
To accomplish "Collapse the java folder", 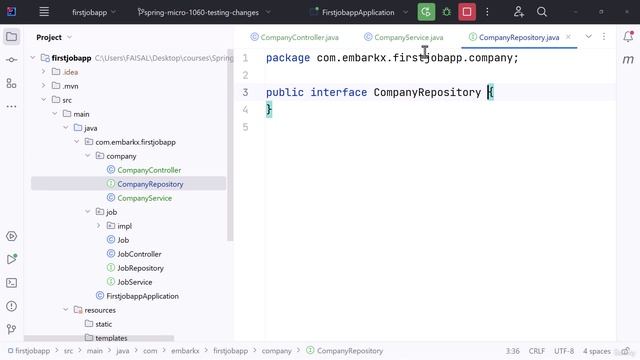I will click(66, 128).
